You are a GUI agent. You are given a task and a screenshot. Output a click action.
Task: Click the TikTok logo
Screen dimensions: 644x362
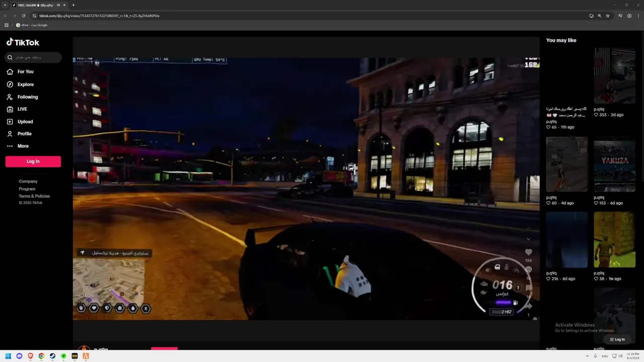(23, 42)
